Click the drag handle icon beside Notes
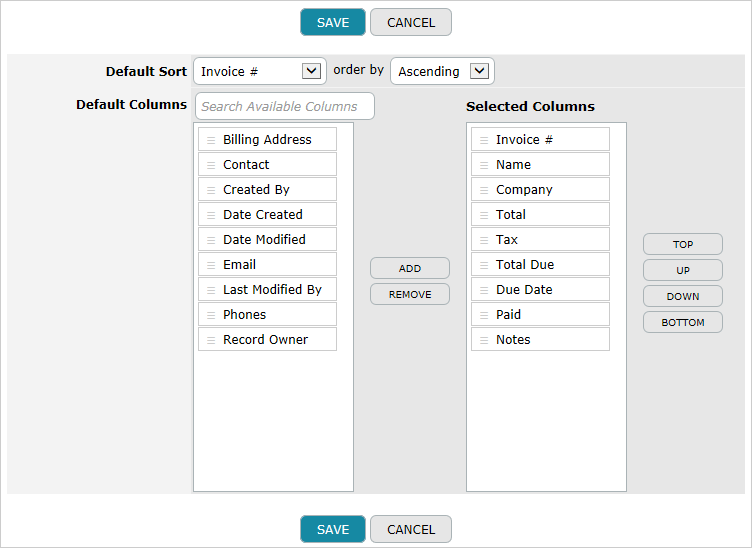The width and height of the screenshot is (752, 548). coord(484,339)
